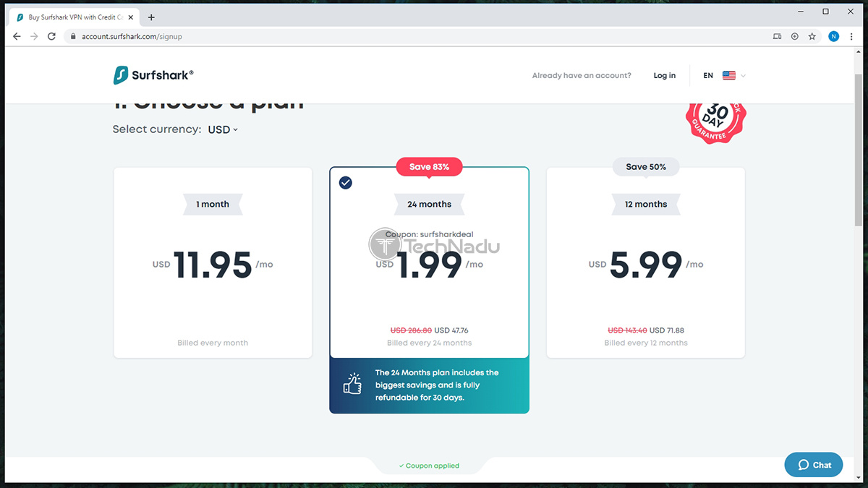Click the selected checkmark on 24 months plan
This screenshot has width=868, height=488.
346,183
